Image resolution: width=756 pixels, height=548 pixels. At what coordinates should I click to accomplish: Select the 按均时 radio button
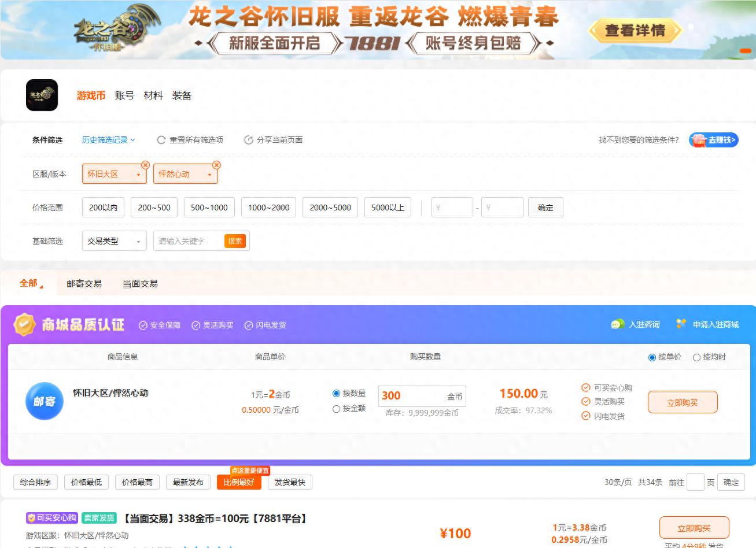point(696,357)
